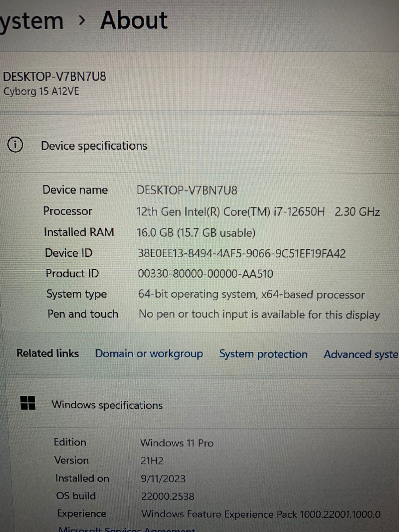Click the OS build value 22000.2538
The image size is (399, 532).
(x=168, y=496)
